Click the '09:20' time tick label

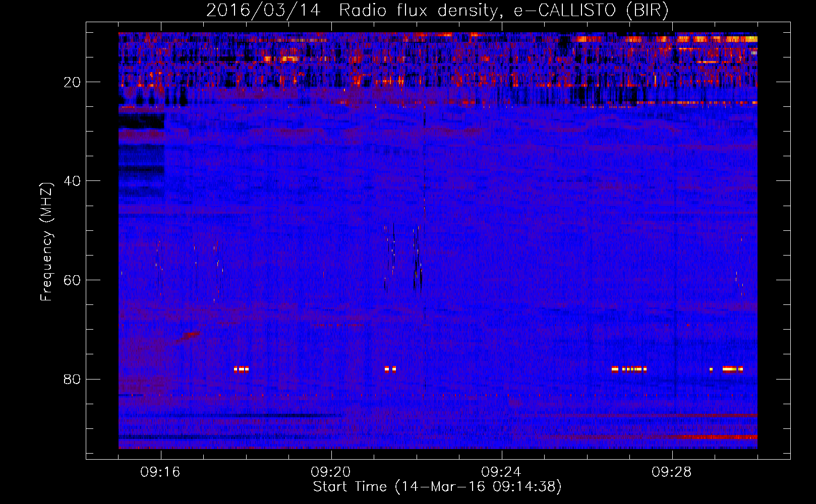331,472
